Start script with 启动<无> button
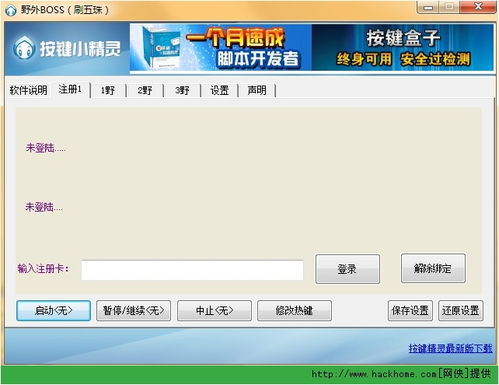This screenshot has width=499, height=385. (54, 311)
